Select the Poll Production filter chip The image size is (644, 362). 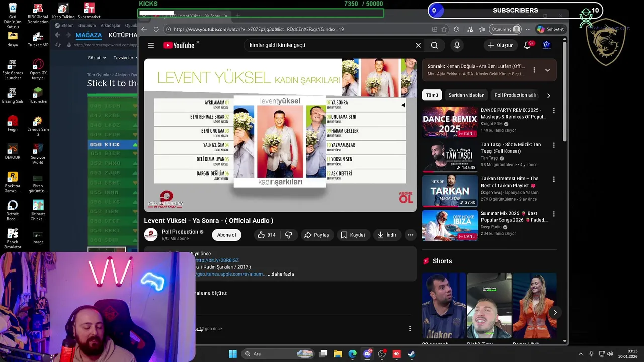(515, 95)
